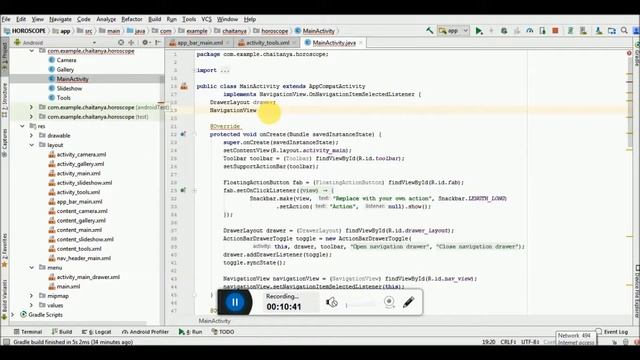Click the CRLF line separator indicator

click(x=508, y=342)
